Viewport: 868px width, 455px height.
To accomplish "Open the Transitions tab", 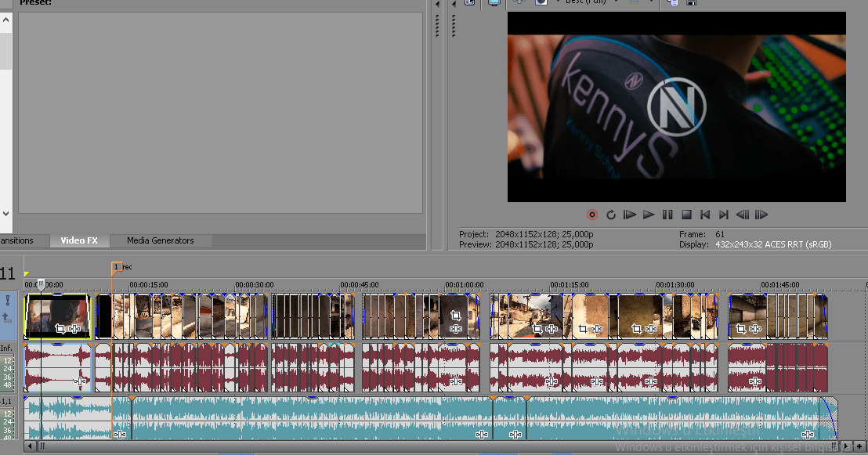I will (18, 240).
